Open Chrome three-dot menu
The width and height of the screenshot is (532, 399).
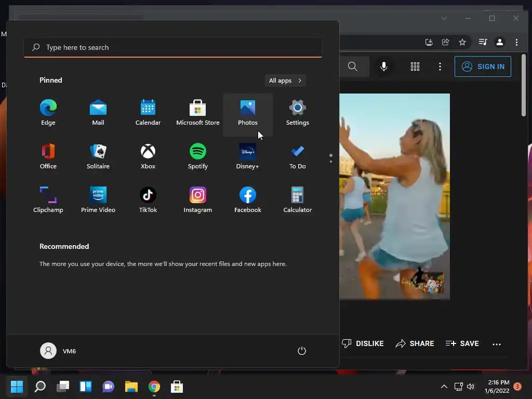[516, 42]
